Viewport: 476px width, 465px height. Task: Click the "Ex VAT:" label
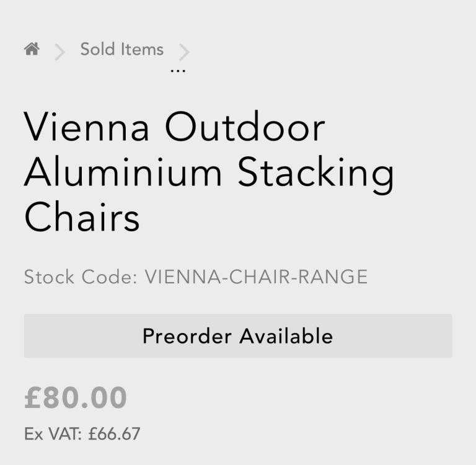tap(53, 433)
